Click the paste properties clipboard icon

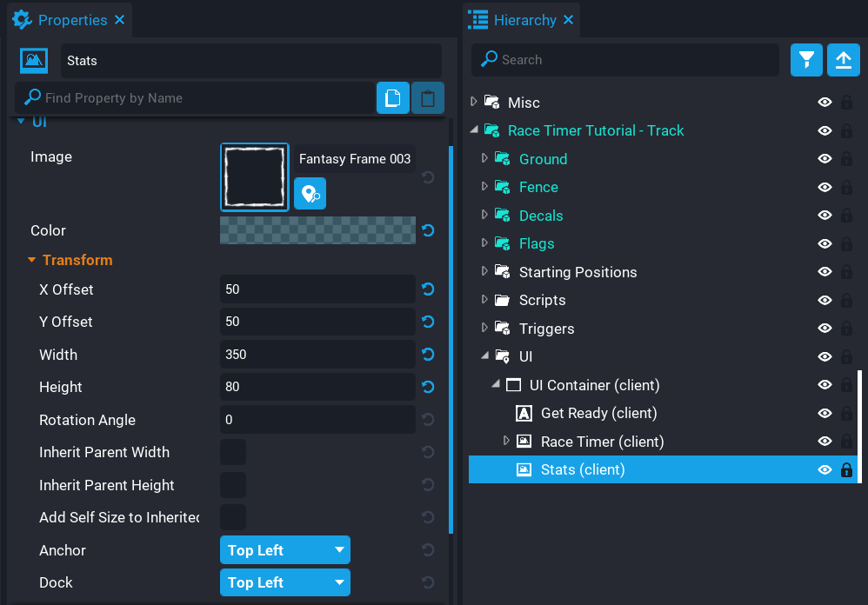(x=428, y=98)
